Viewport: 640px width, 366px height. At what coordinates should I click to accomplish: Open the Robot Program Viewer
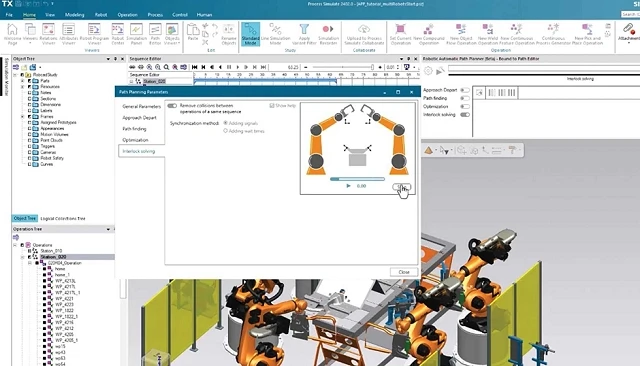pyautogui.click(x=94, y=34)
